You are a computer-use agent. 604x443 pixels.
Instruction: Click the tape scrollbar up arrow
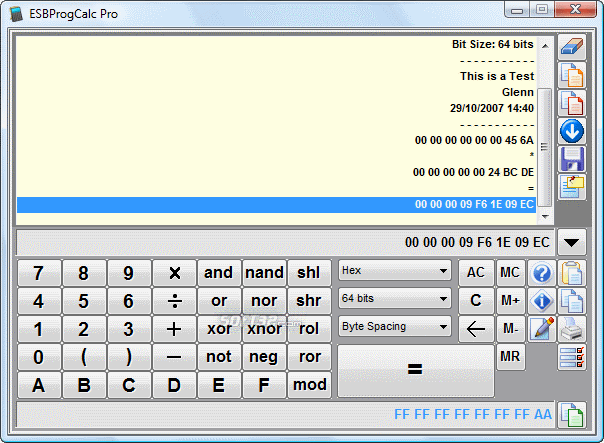point(545,46)
